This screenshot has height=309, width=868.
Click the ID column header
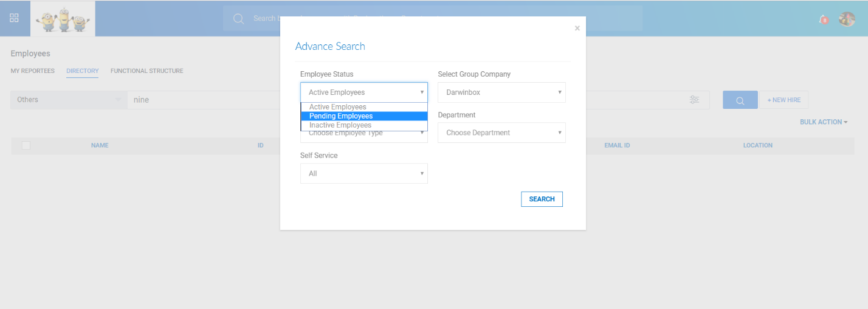coord(260,146)
